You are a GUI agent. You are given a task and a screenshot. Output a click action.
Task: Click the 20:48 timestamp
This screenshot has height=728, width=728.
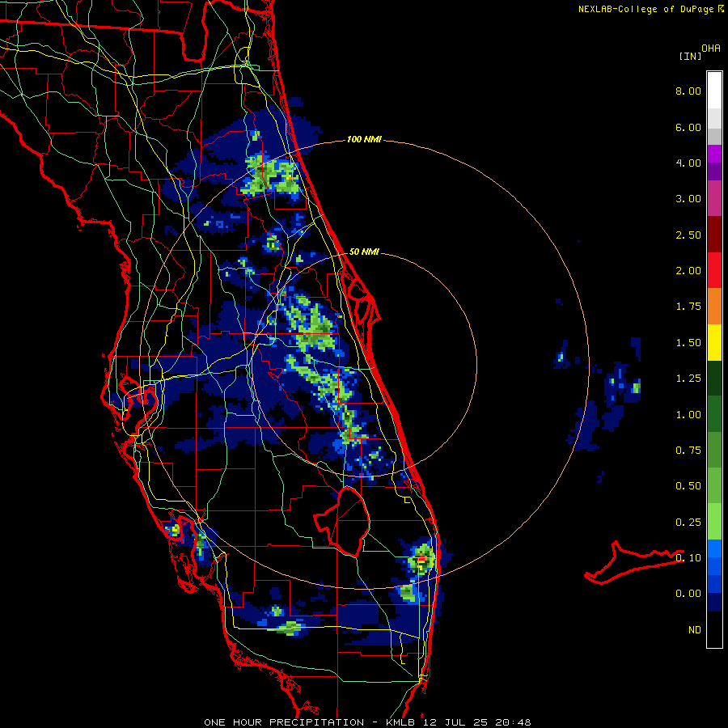[x=514, y=722]
